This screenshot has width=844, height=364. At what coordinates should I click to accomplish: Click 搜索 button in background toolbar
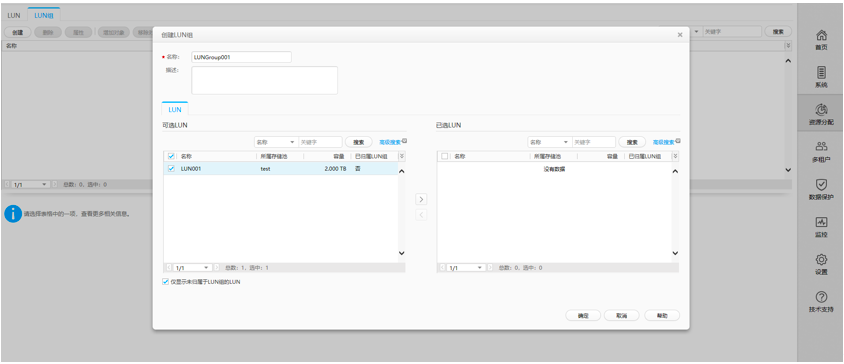click(x=778, y=32)
